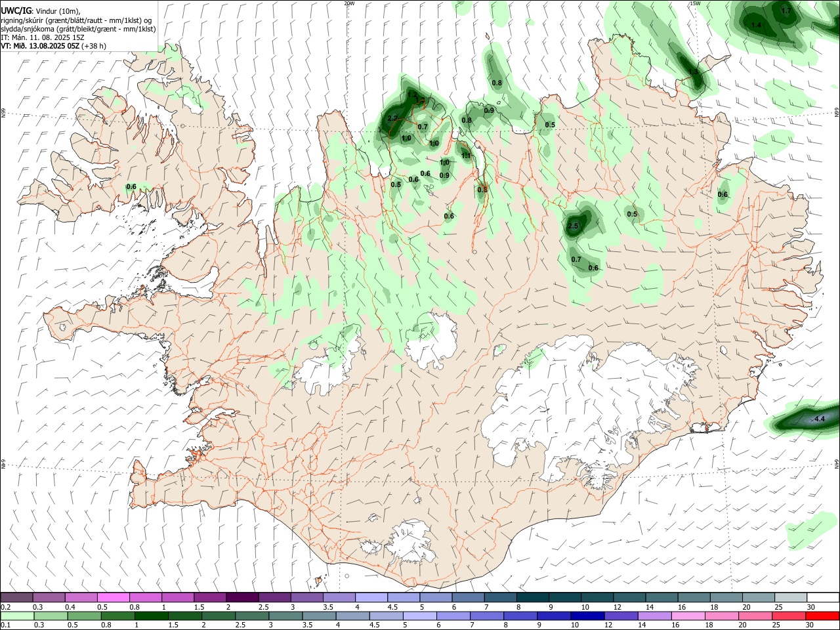Click the 0.6 value in the Westfjords

pos(131,187)
